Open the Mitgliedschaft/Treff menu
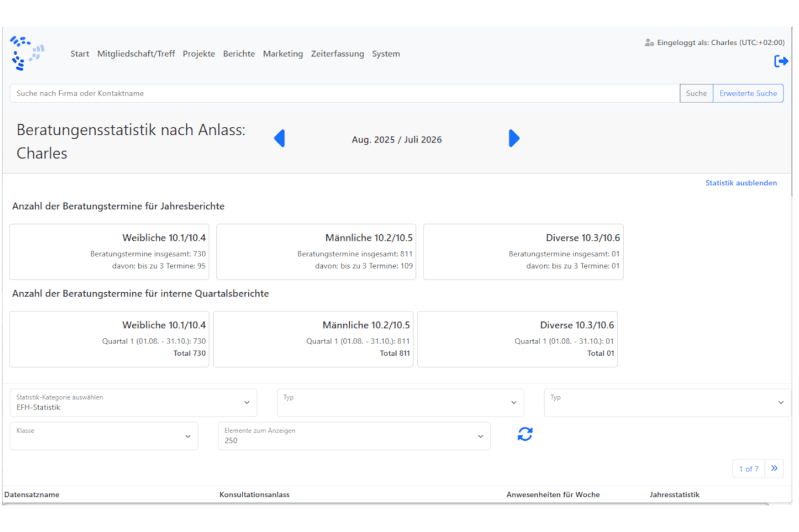Screen dimensions: 799x532 coord(136,54)
